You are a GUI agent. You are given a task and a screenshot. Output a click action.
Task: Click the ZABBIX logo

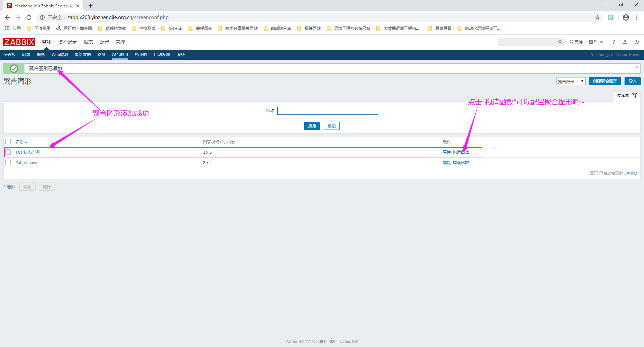[19, 42]
